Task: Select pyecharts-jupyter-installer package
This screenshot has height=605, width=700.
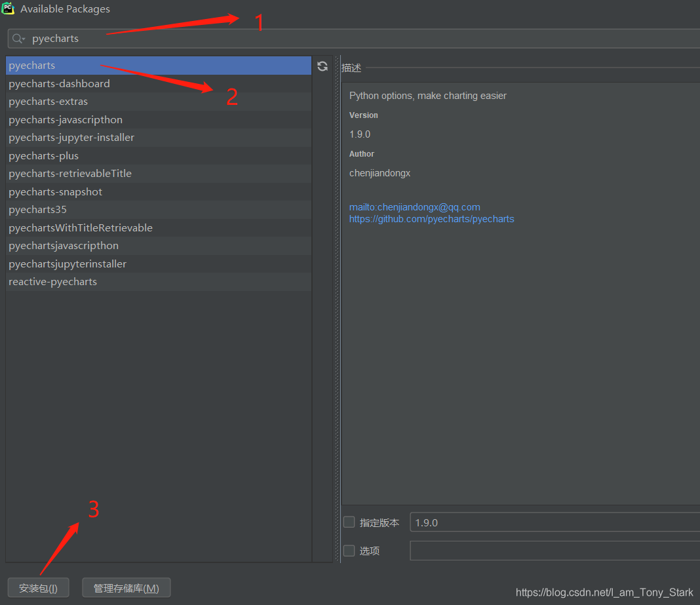Action: 159,138
